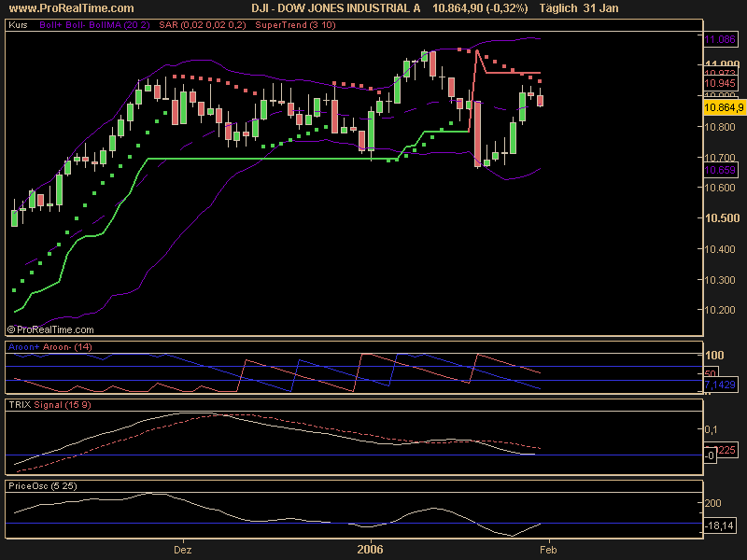Click the 10.200 price axis label
Image resolution: width=747 pixels, height=560 pixels.
[x=720, y=310]
